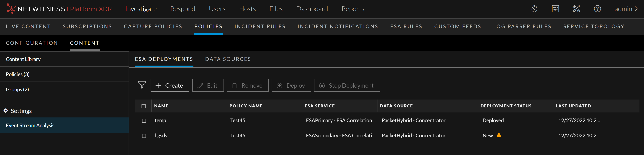Expand Groups (2) in the sidebar
The width and height of the screenshot is (644, 155).
coord(17,89)
